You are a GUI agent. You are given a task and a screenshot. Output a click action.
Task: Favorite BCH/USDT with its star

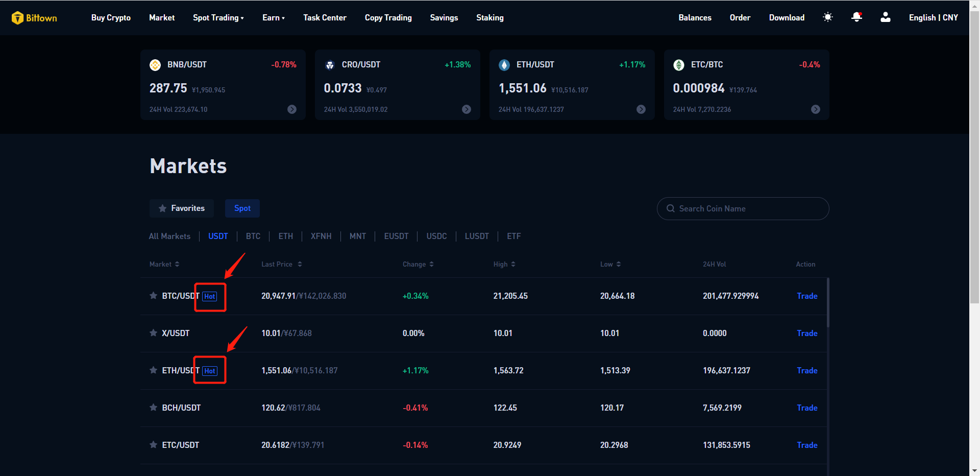(x=153, y=408)
